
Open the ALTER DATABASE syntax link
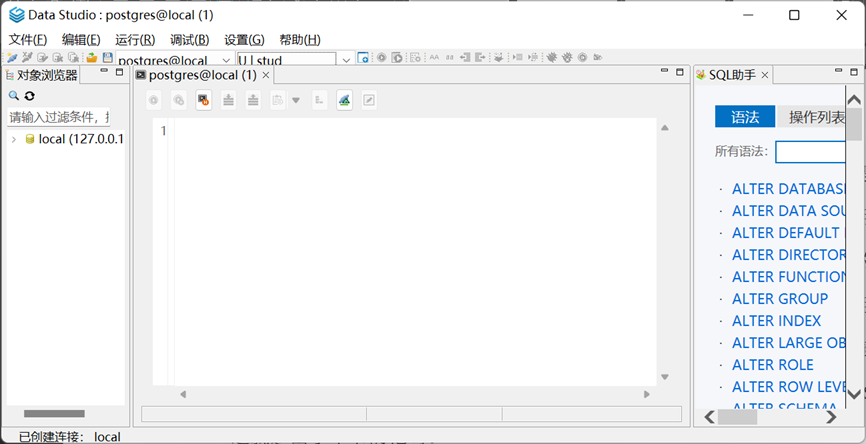point(789,189)
